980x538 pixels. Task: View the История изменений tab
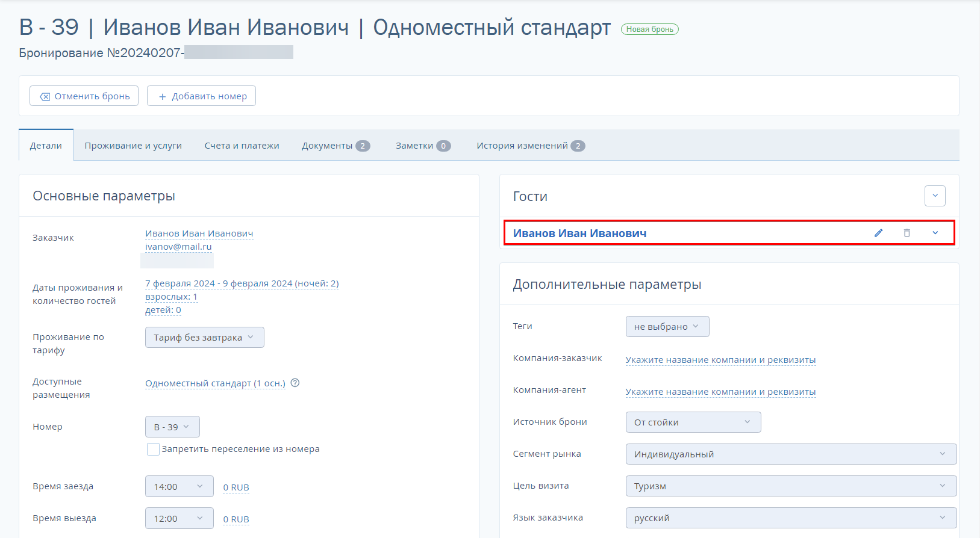531,146
